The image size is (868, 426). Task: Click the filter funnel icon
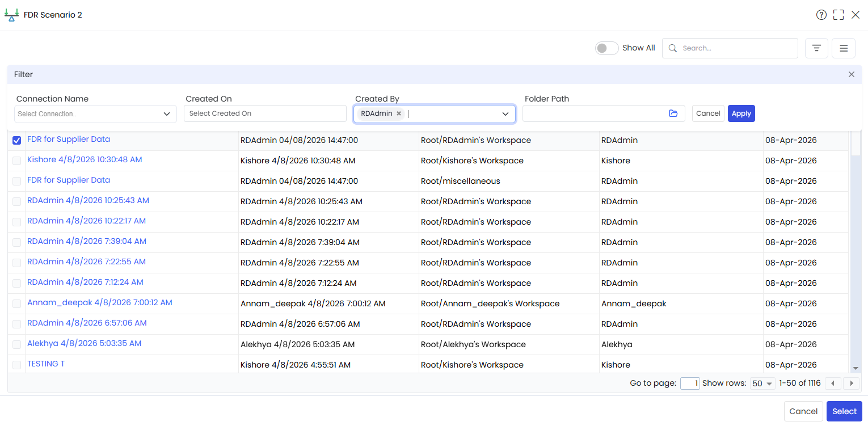click(x=816, y=48)
